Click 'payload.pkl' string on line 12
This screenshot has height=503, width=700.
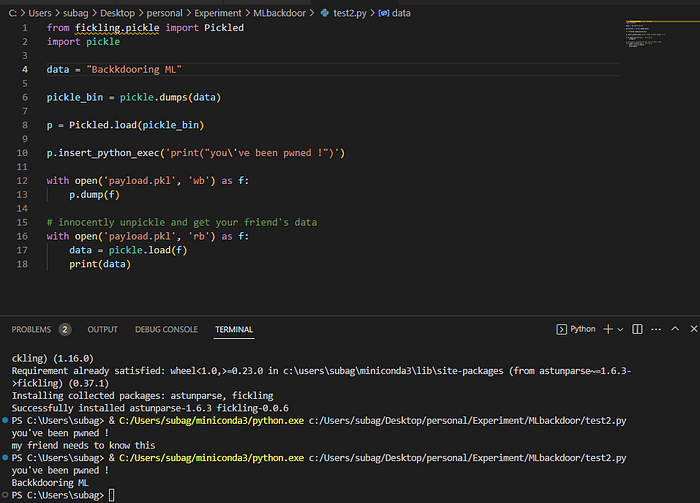coord(140,180)
